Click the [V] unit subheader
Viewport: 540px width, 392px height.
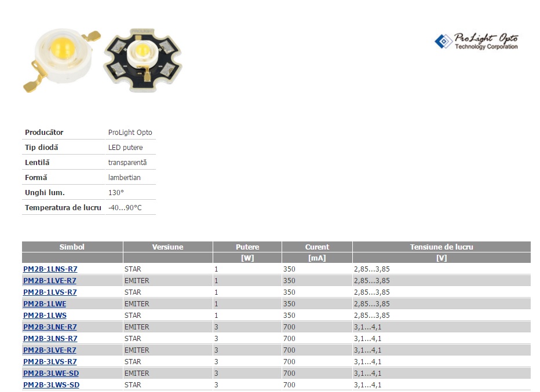(x=442, y=258)
